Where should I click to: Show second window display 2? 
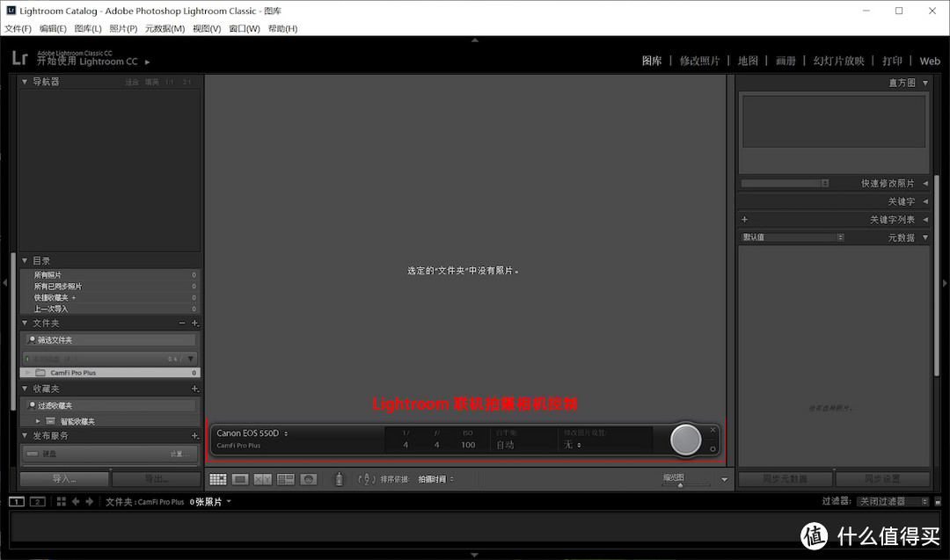38,502
